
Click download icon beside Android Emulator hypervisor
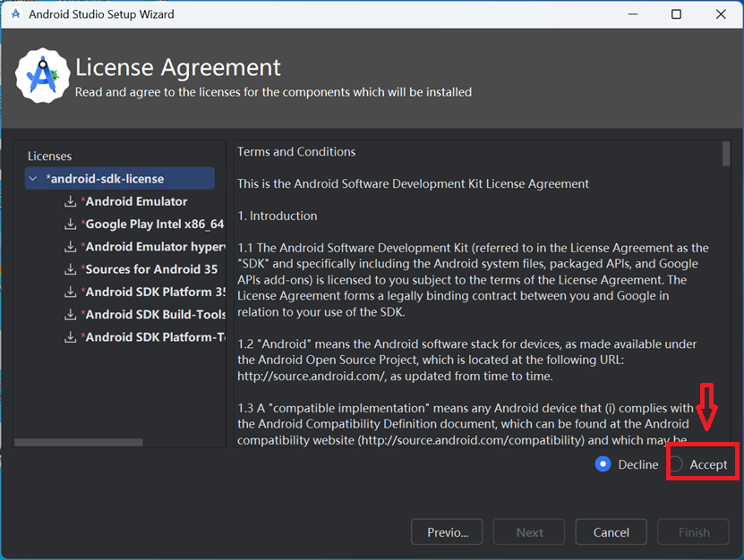(x=70, y=247)
